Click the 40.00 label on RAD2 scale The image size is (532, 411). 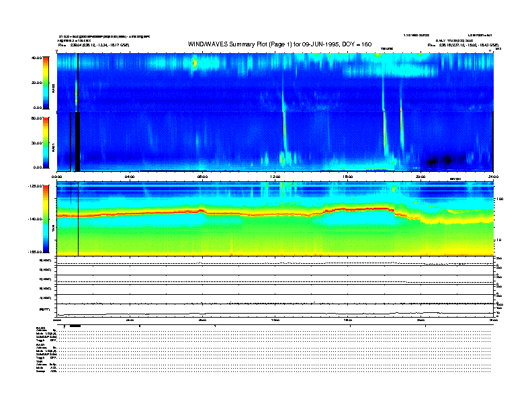tap(37, 58)
